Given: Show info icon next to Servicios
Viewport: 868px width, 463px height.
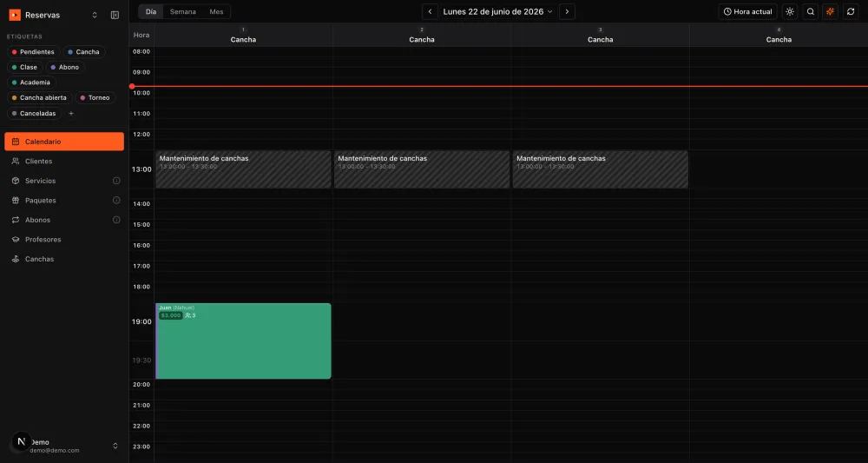Looking at the screenshot, I should coord(116,181).
